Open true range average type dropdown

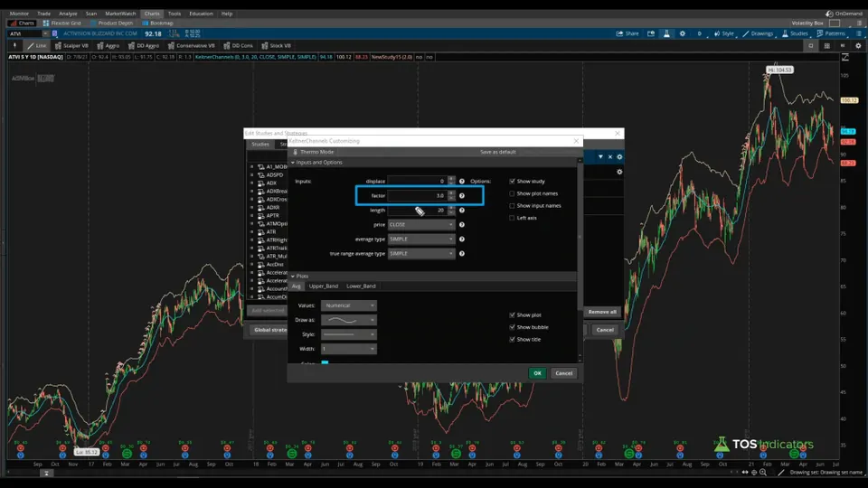tap(421, 253)
